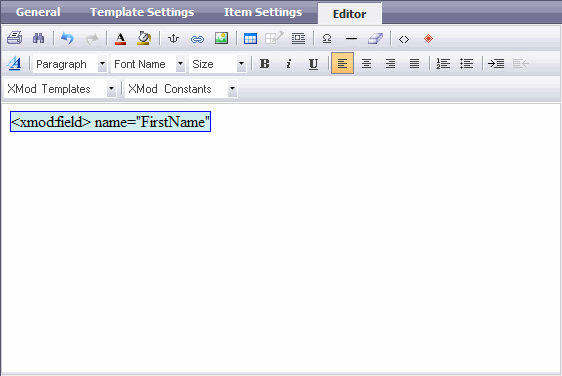
Task: Insert special character omega symbol
Action: click(327, 38)
